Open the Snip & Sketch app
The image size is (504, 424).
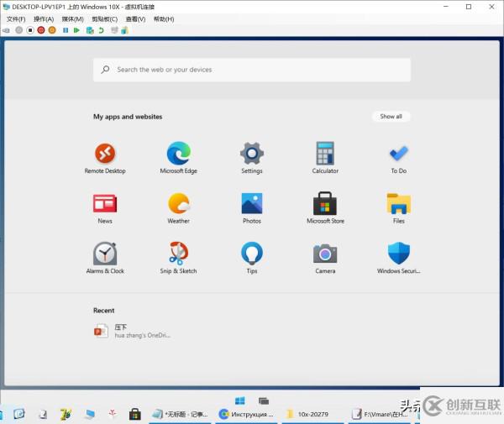(x=178, y=259)
